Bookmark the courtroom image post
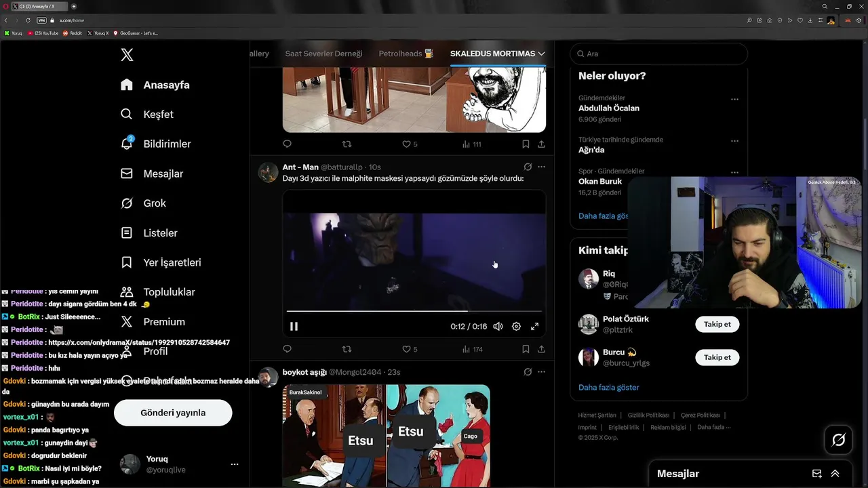 [x=526, y=144]
